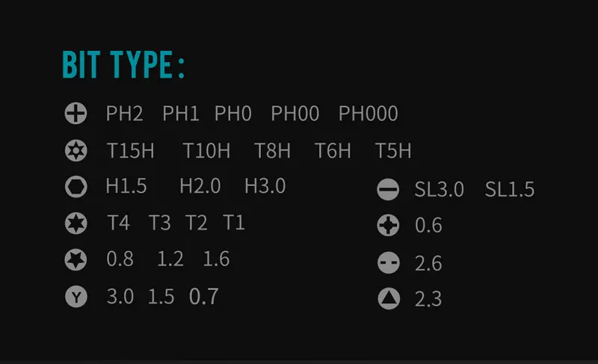Click the BIT TYPE heading
The width and height of the screenshot is (598, 364).
pyautogui.click(x=123, y=67)
